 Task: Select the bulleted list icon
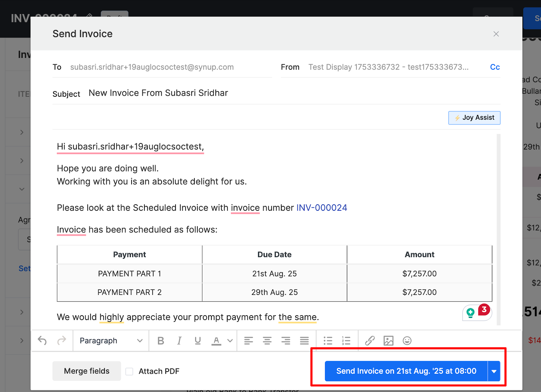coord(327,341)
